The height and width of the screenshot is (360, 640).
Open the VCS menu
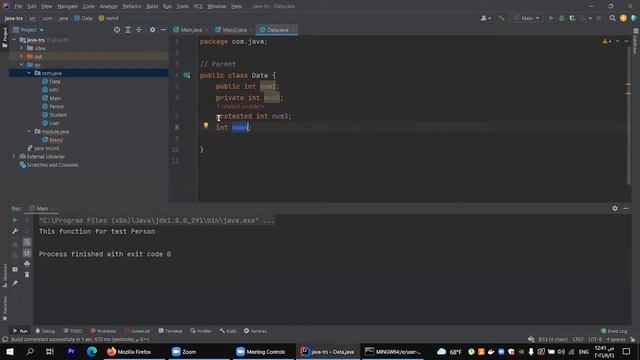tap(198, 6)
